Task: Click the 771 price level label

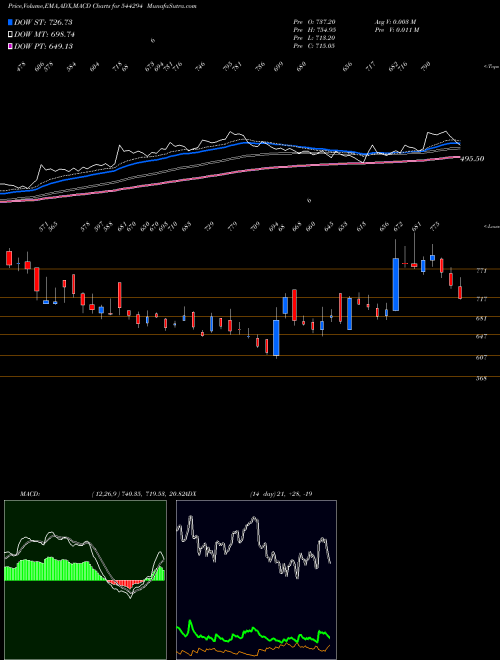Action: [x=481, y=271]
